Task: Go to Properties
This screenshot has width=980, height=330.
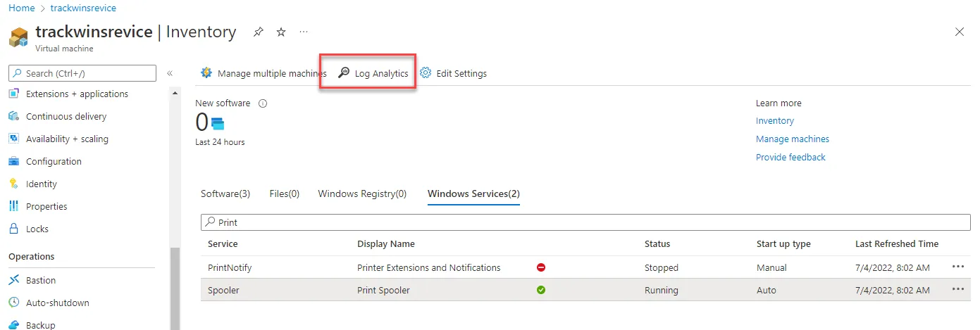Action: (46, 206)
